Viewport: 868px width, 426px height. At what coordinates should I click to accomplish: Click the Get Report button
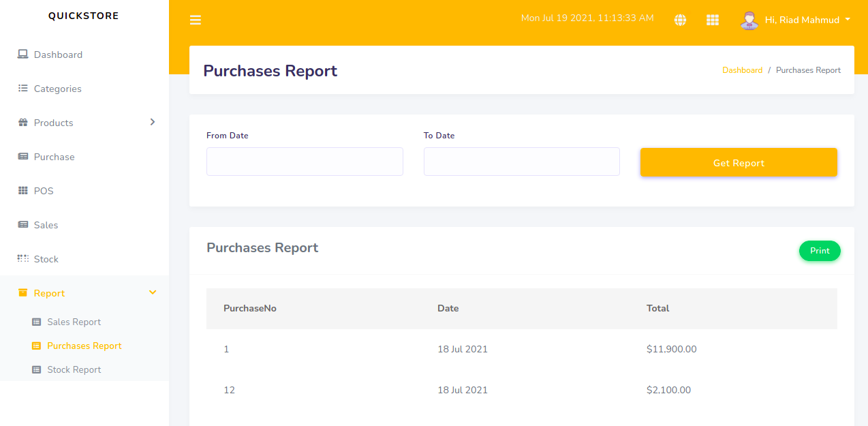point(739,162)
